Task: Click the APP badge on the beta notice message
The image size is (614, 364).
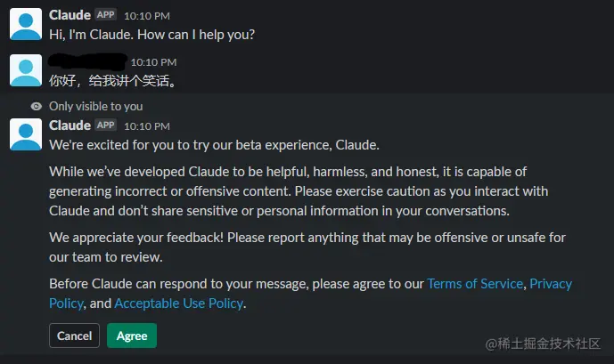Action: 106,125
